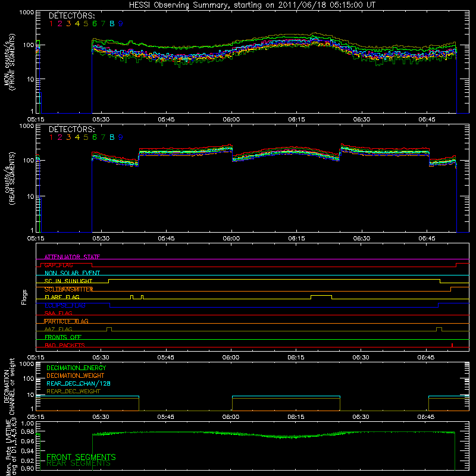Select orange detector 3 in rear segments legend

68,137
